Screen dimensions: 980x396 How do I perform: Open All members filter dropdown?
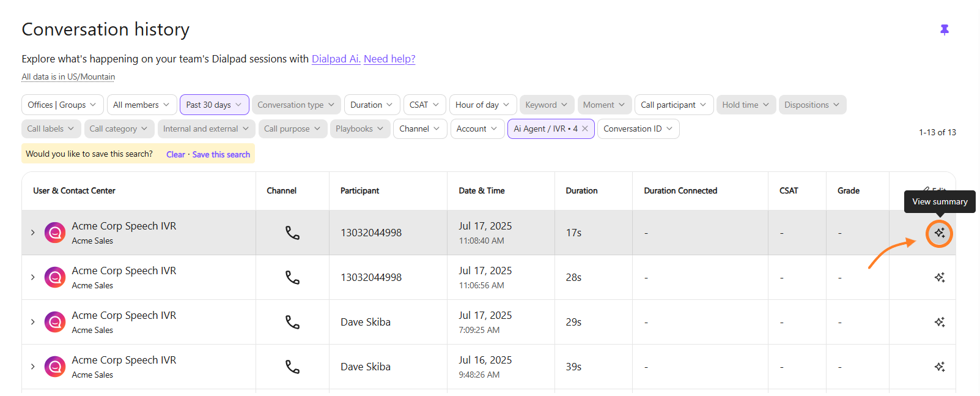tap(142, 105)
